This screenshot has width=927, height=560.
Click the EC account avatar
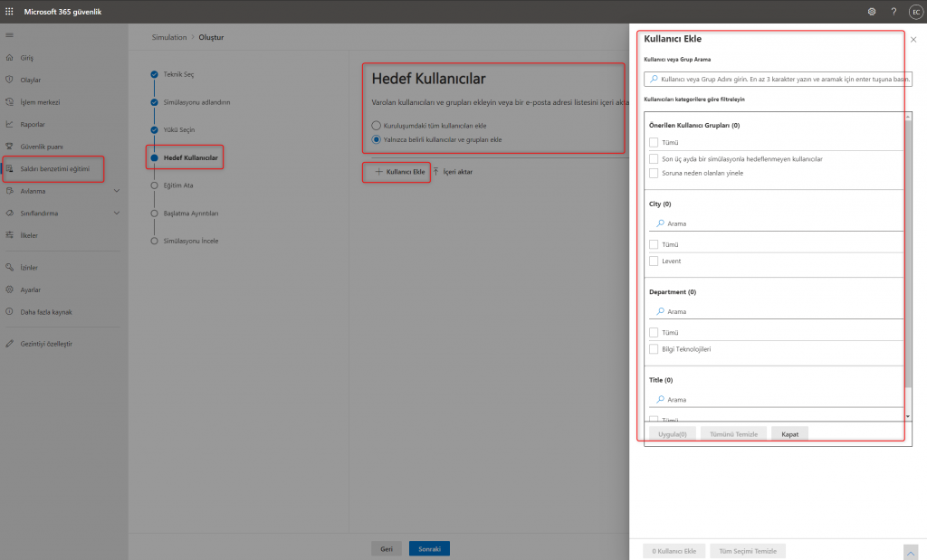point(914,12)
